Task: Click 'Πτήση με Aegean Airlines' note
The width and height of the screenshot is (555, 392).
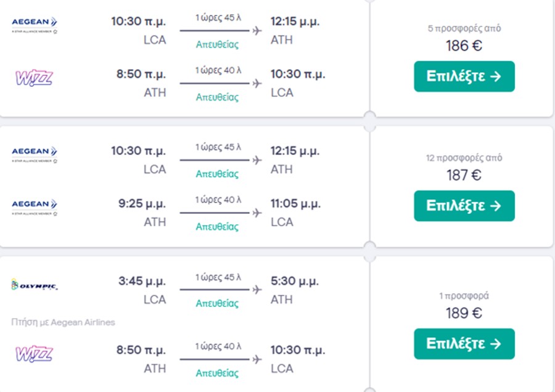Action: (x=63, y=322)
